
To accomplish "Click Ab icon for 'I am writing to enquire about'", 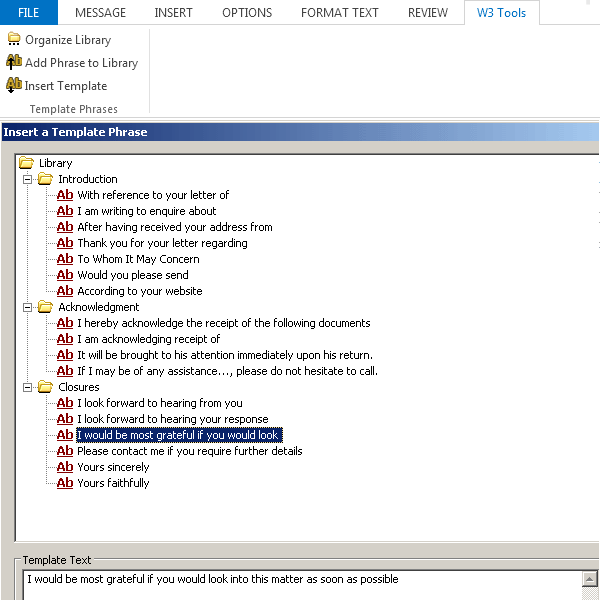I will [x=65, y=211].
